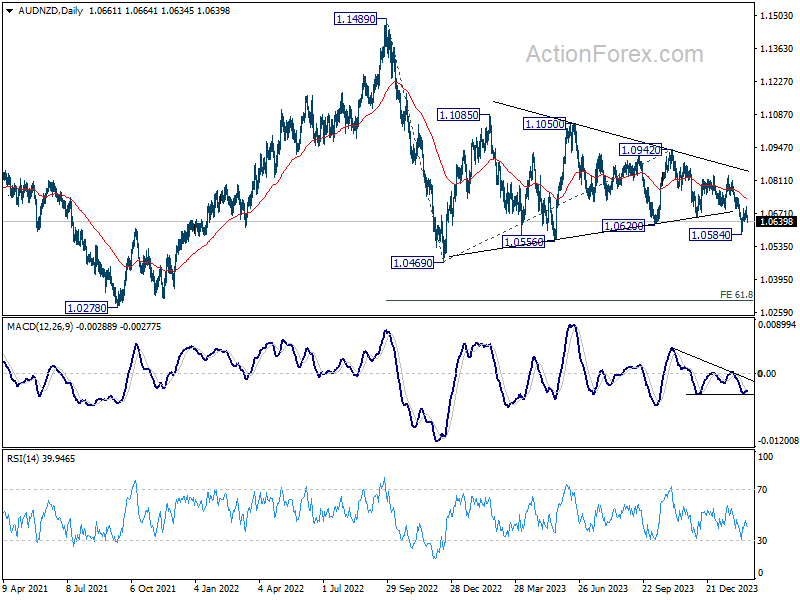The image size is (800, 600).
Task: Click the 28 Mar 2023 date label
Action: tap(540, 589)
